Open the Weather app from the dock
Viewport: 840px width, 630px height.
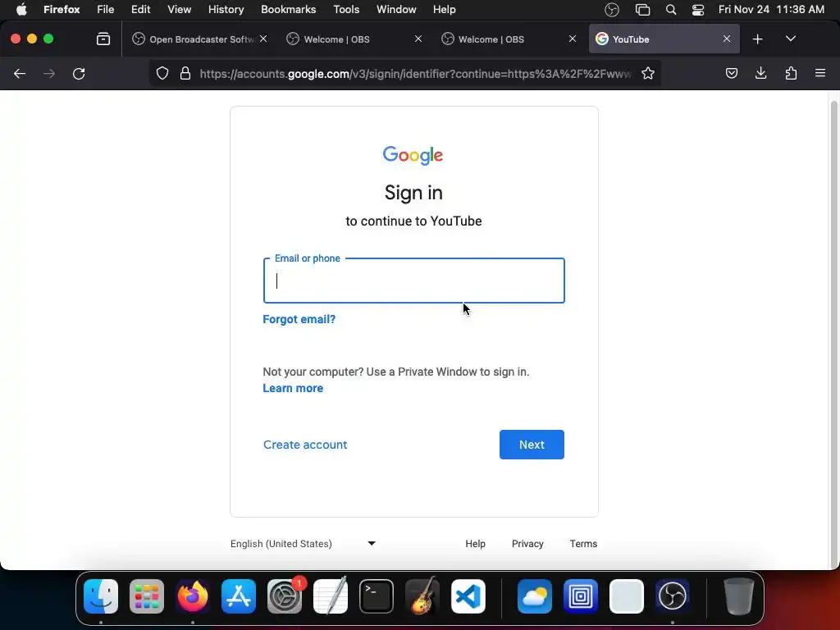pos(535,596)
